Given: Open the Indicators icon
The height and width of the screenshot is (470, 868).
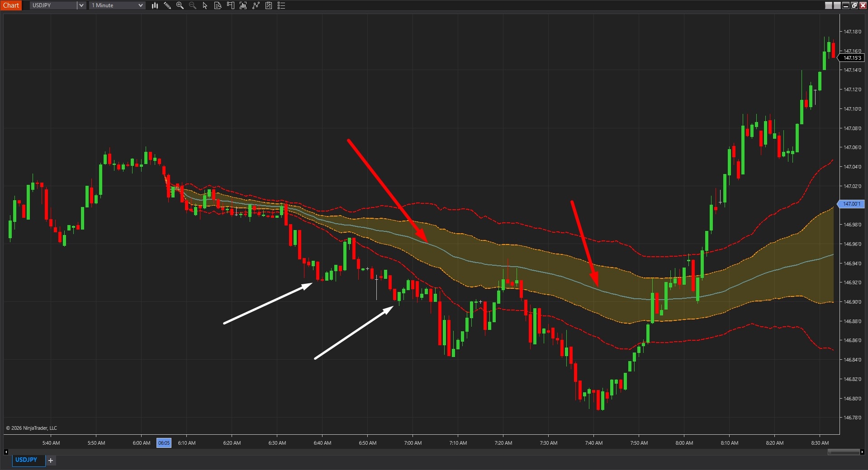Looking at the screenshot, I should [256, 5].
